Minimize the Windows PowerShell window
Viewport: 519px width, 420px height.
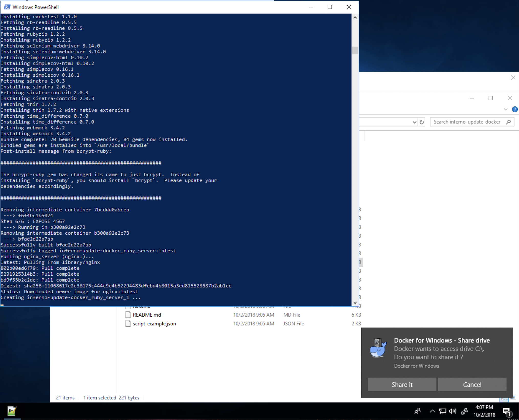click(x=311, y=7)
